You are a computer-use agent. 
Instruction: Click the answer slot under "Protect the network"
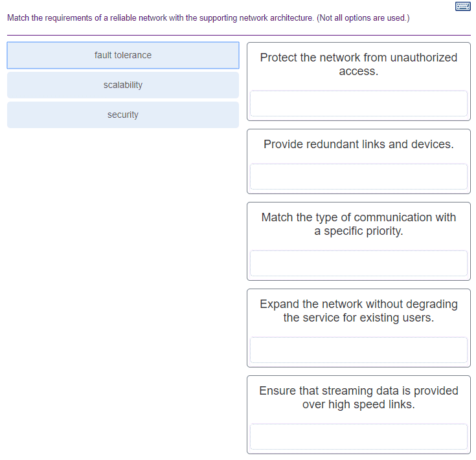358,104
